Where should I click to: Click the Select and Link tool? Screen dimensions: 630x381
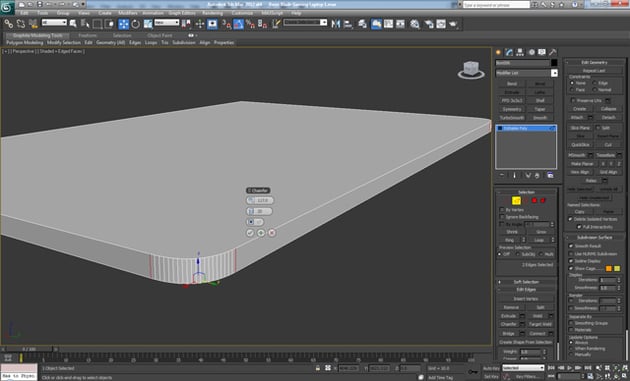[8, 24]
